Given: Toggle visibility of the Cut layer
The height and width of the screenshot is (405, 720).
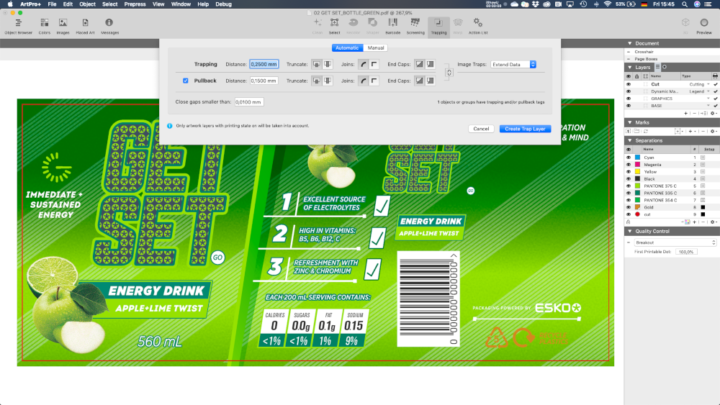Looking at the screenshot, I should coord(630,84).
